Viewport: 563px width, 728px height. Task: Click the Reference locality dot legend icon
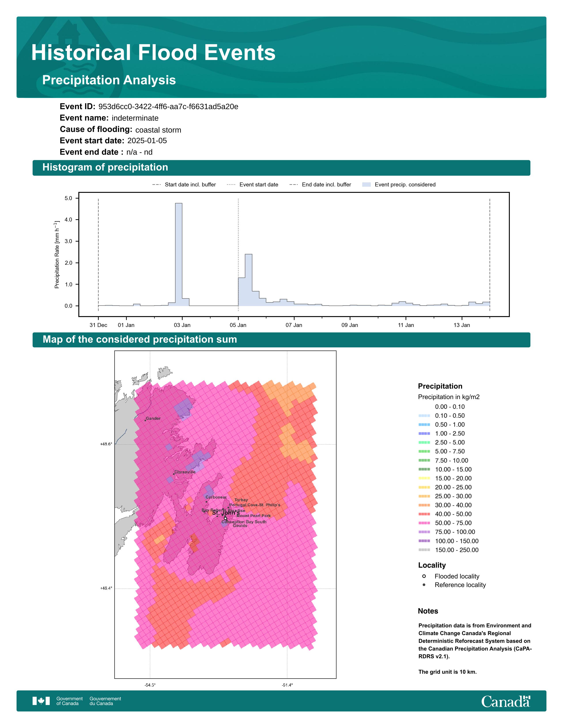click(x=424, y=585)
